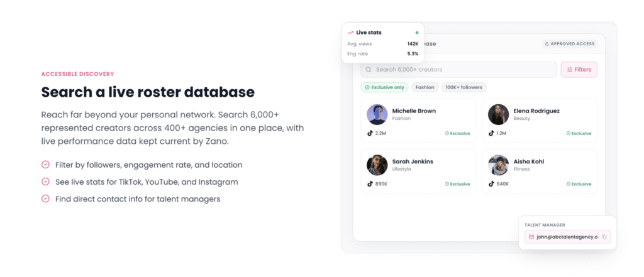
Task: Click the magnifier icon in search bar
Action: (x=369, y=70)
